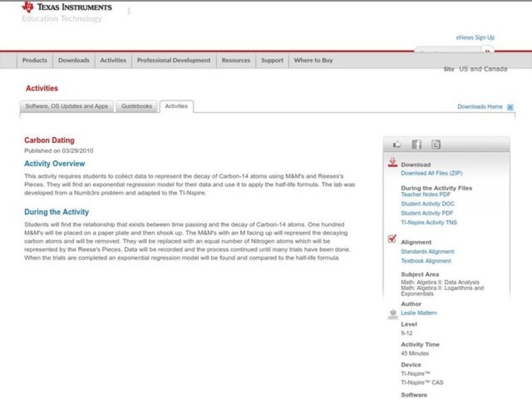This screenshot has width=532, height=399.
Task: Click the author icon beside Leslie Mattern
Action: pyautogui.click(x=392, y=313)
